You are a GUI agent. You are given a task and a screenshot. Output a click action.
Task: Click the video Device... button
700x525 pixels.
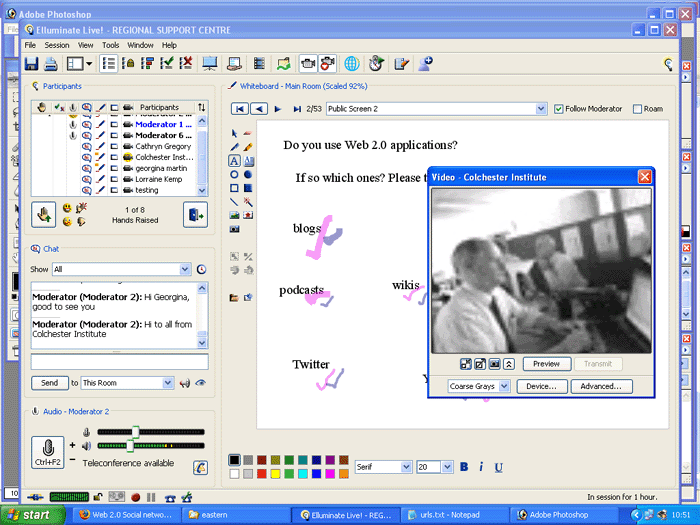[x=542, y=386]
